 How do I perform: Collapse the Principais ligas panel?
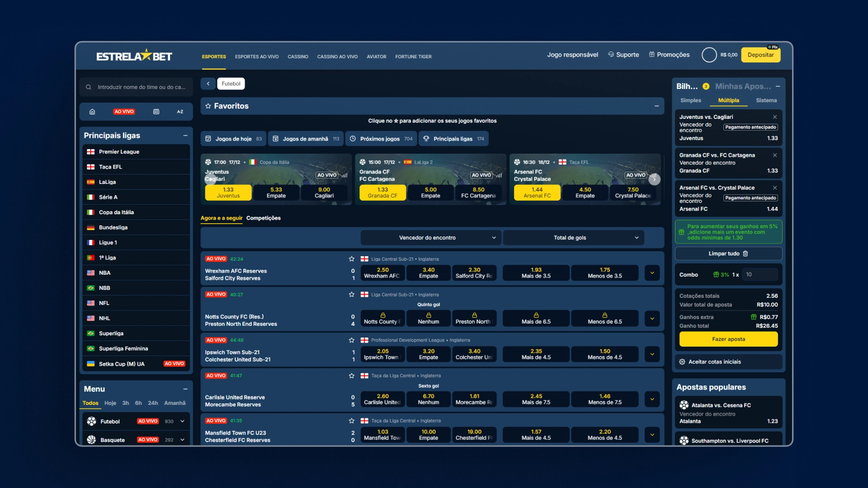point(185,136)
